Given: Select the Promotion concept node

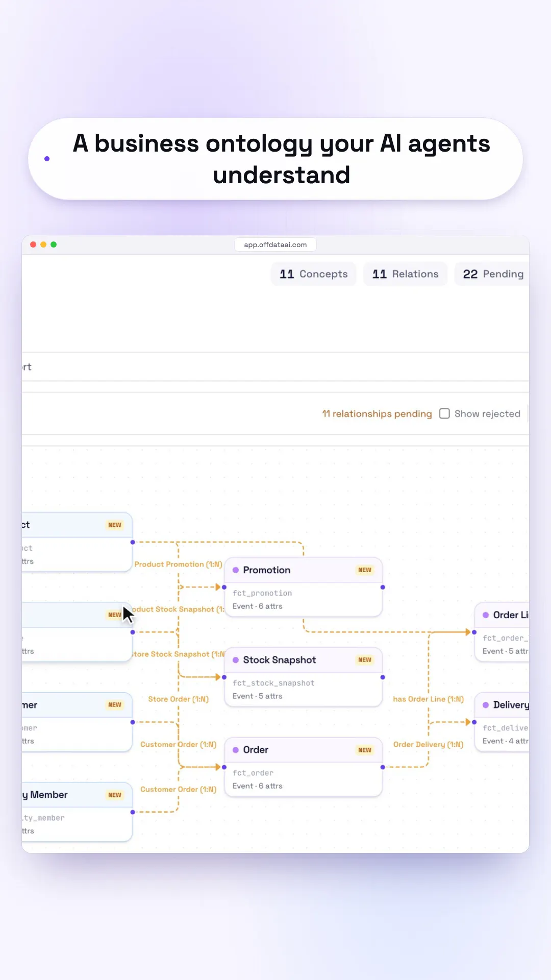Looking at the screenshot, I should (x=304, y=587).
